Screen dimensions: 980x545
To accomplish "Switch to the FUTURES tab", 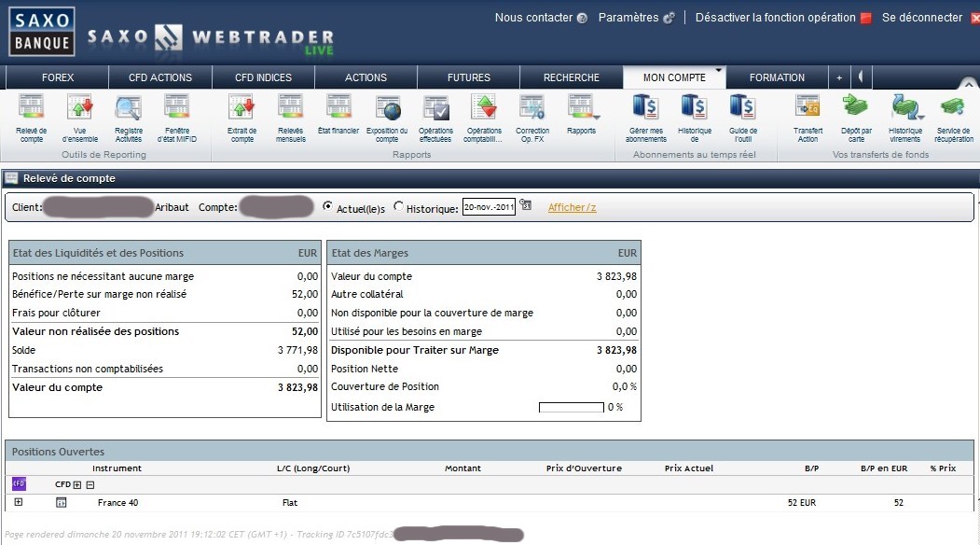I will click(x=469, y=77).
